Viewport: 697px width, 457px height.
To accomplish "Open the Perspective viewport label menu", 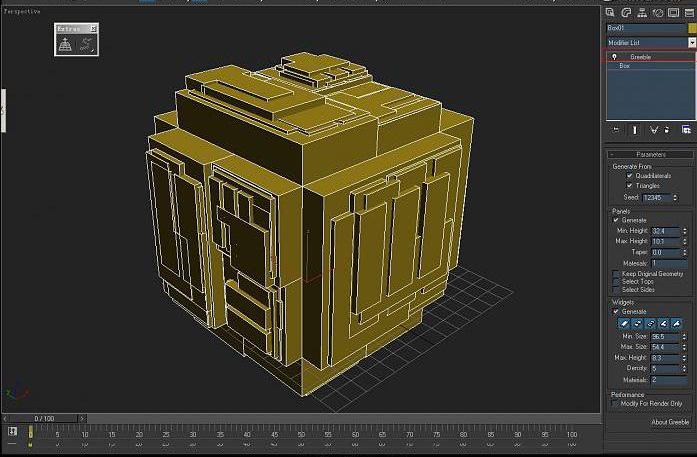I will click(x=22, y=11).
